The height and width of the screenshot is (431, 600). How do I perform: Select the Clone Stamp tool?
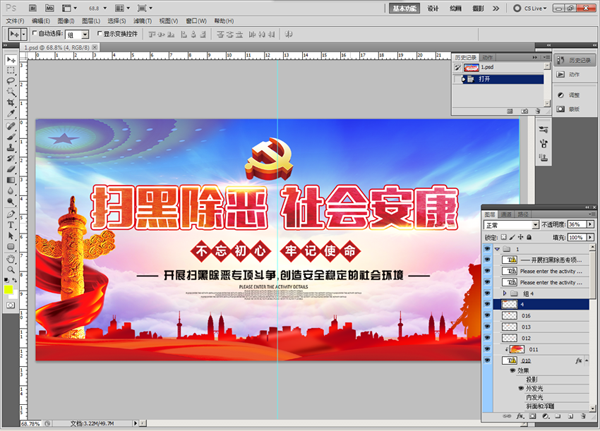[11, 147]
